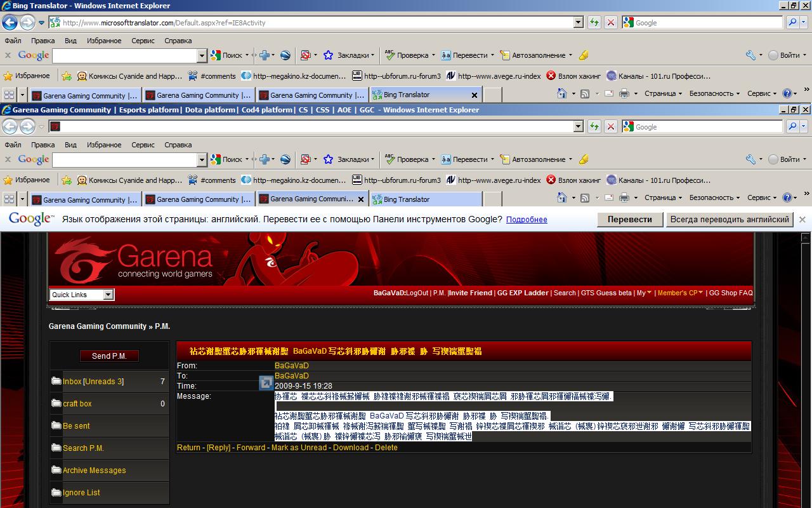This screenshot has width=812, height=508.
Task: Click the Ignore List folder icon
Action: (56, 492)
